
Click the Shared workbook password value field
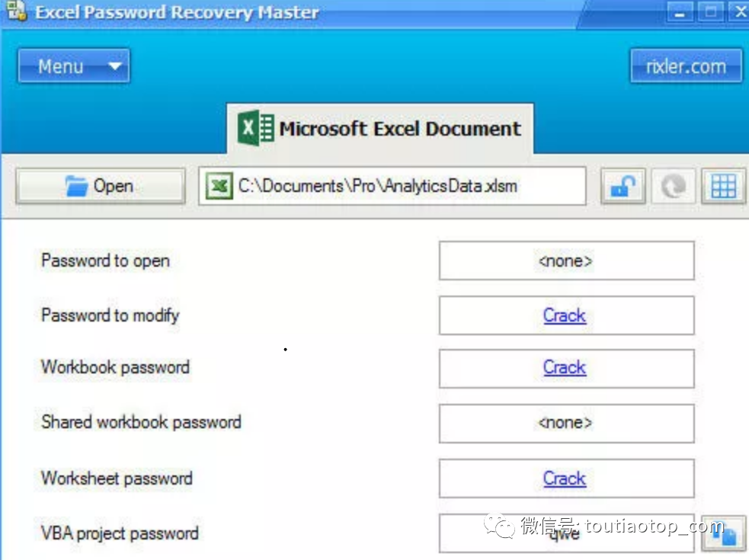click(567, 424)
